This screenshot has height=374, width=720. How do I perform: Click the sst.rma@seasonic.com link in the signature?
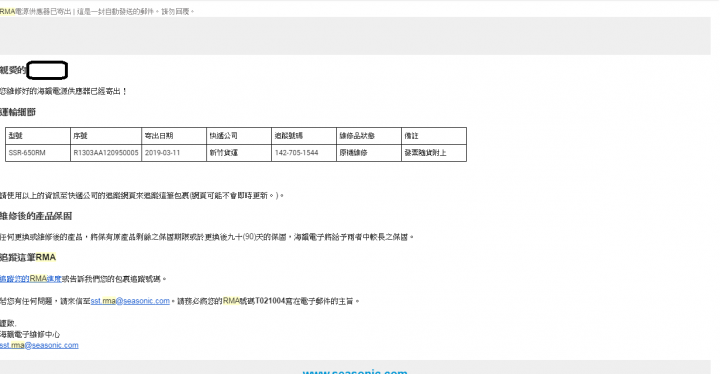point(39,346)
